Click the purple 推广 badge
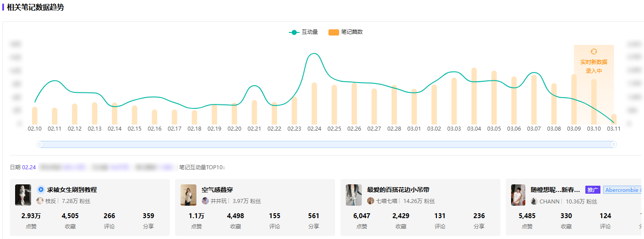The image size is (644, 239). [592, 190]
